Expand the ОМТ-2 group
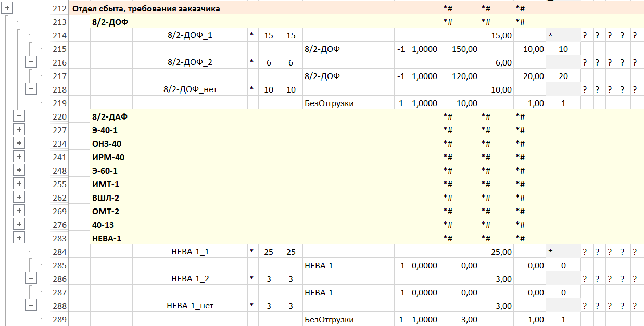The image size is (644, 326). coord(19,211)
